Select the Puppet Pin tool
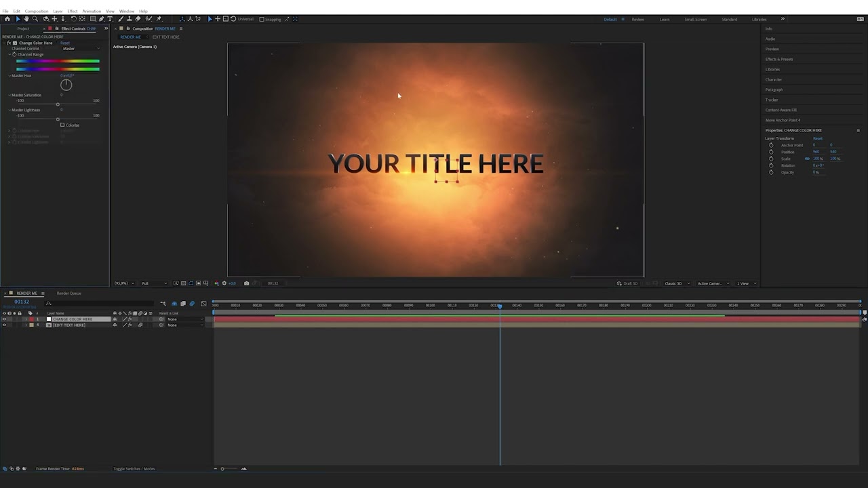The image size is (868, 488). 159,19
